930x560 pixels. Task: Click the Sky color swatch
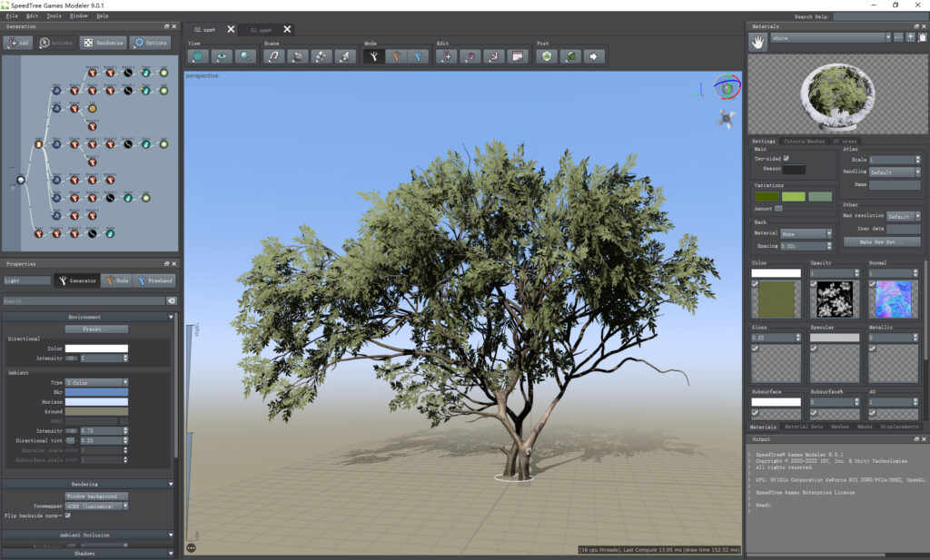(x=96, y=392)
